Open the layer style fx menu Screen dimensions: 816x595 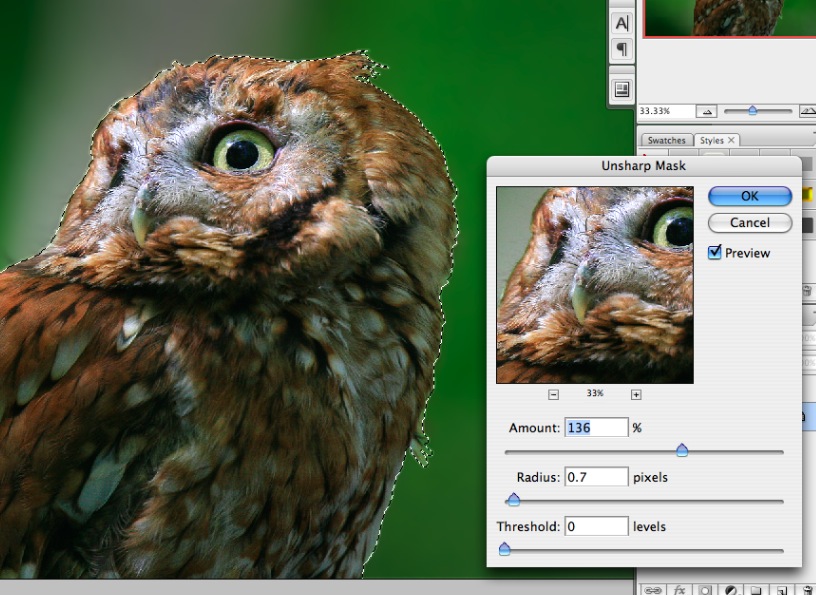[x=680, y=590]
